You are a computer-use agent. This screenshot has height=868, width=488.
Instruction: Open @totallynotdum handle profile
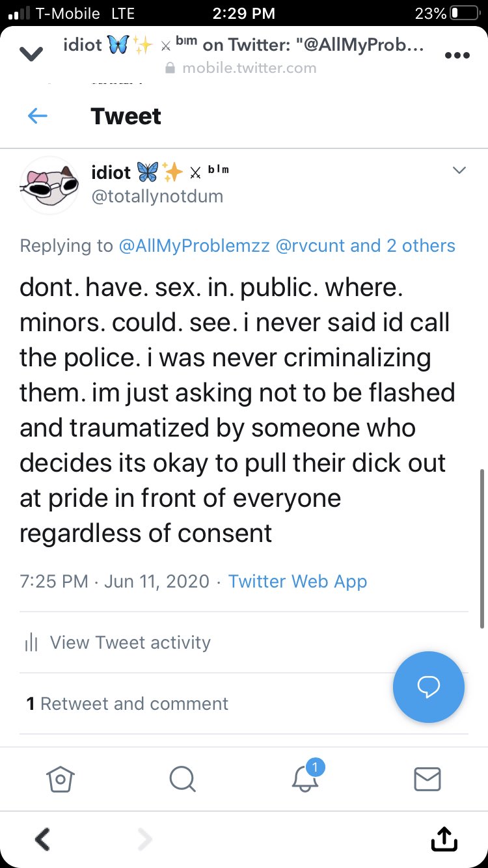(157, 196)
